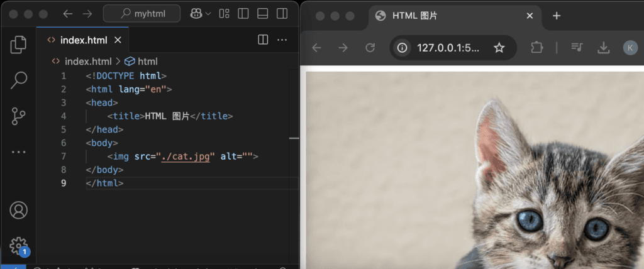Open Customize Layout in VS Code title bar
This screenshot has width=644, height=269.
(225, 14)
